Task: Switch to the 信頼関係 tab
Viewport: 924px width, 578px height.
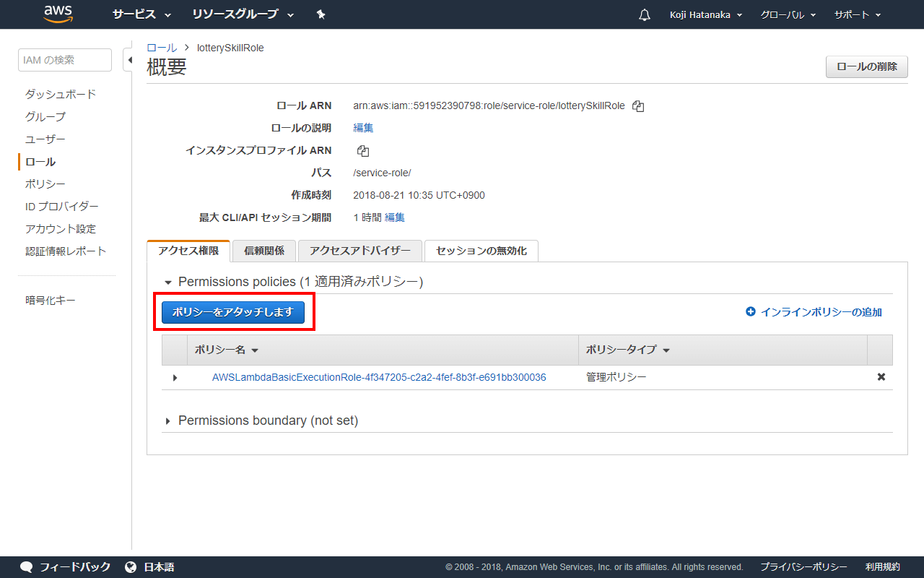Action: tap(264, 251)
